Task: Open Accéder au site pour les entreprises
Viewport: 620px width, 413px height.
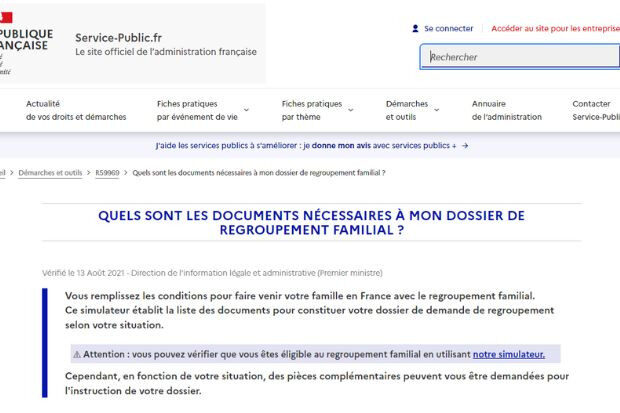Action: 556,28
